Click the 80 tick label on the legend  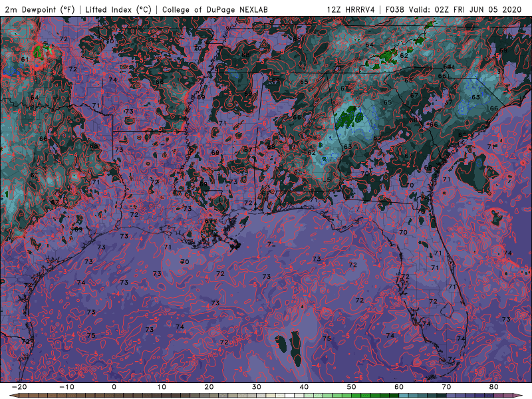click(x=494, y=387)
